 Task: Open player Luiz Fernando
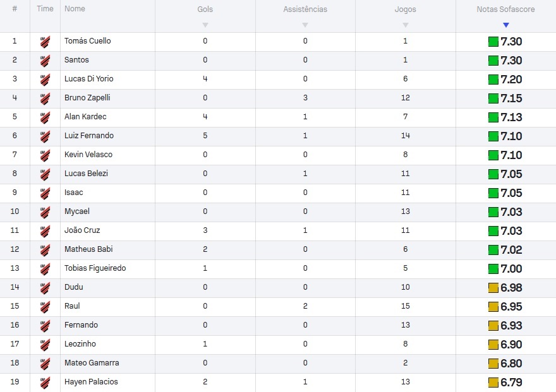click(x=89, y=136)
